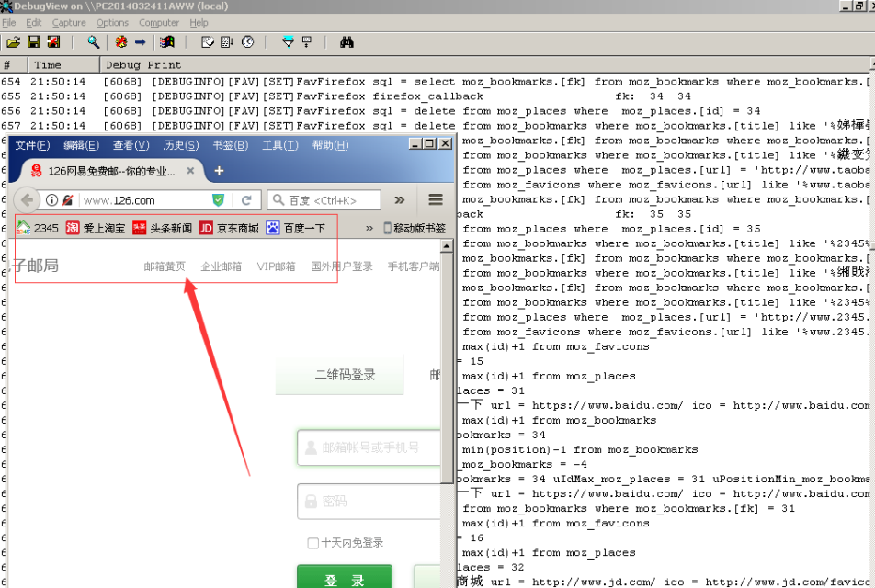
Task: Open the 书签(B) menu in Firefox
Action: pyautogui.click(x=230, y=145)
